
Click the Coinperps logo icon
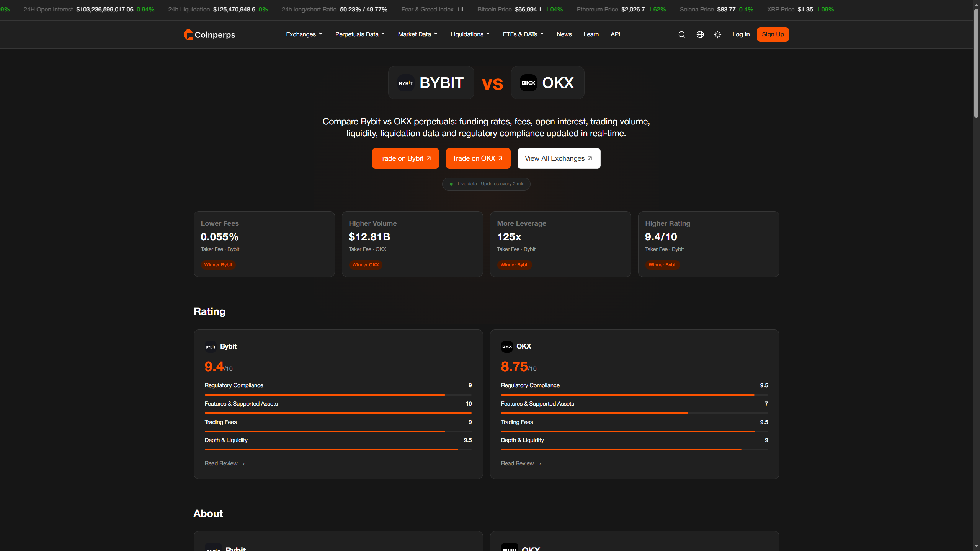click(x=188, y=35)
